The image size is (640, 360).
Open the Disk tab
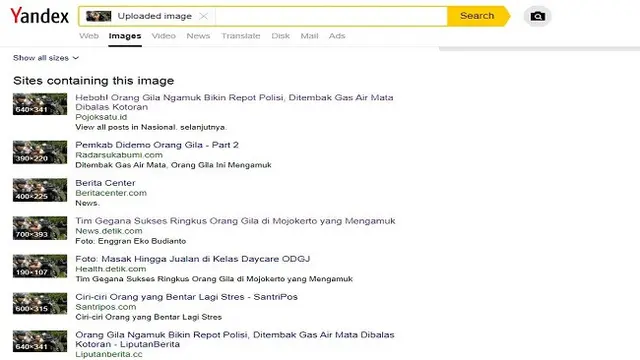pyautogui.click(x=280, y=36)
